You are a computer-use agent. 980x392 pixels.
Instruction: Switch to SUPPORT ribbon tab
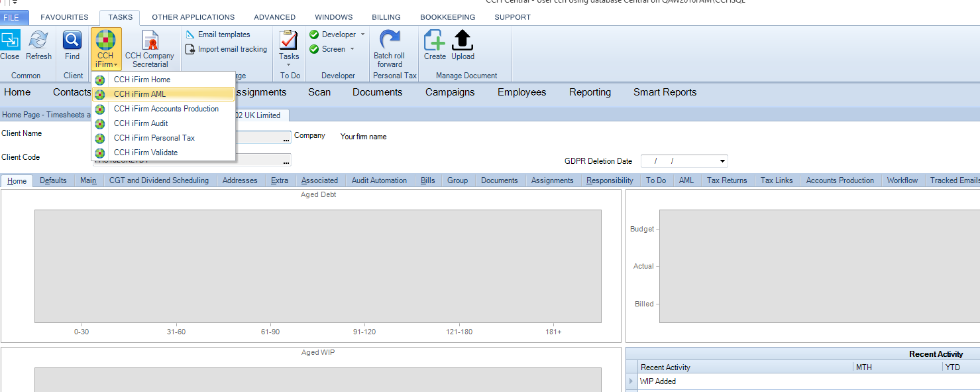pyautogui.click(x=512, y=17)
